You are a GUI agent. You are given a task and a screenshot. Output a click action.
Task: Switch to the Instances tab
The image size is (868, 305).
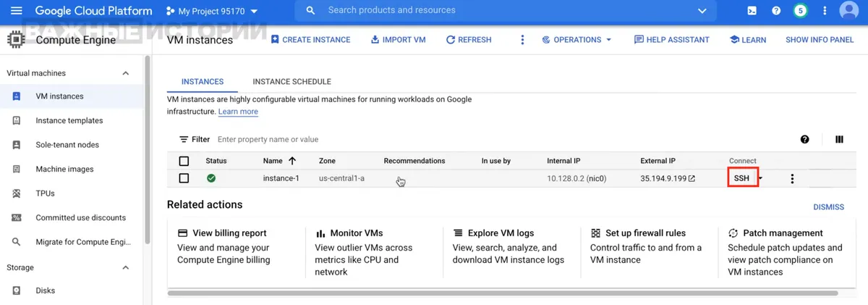pyautogui.click(x=203, y=82)
